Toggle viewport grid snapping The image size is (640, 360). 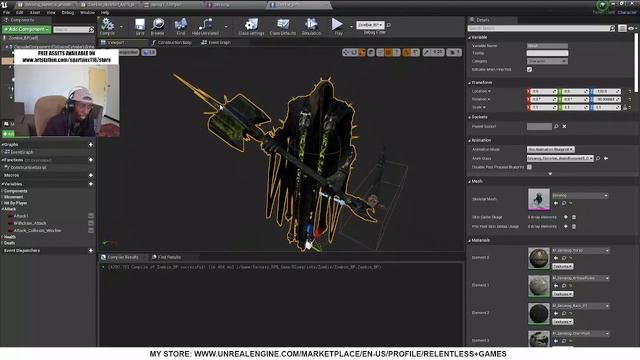tap(388, 52)
